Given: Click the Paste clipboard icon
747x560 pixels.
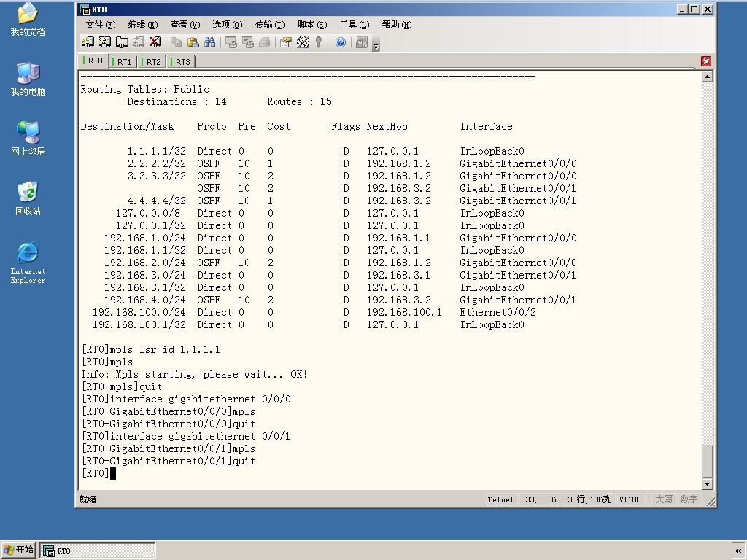Looking at the screenshot, I should pyautogui.click(x=193, y=42).
